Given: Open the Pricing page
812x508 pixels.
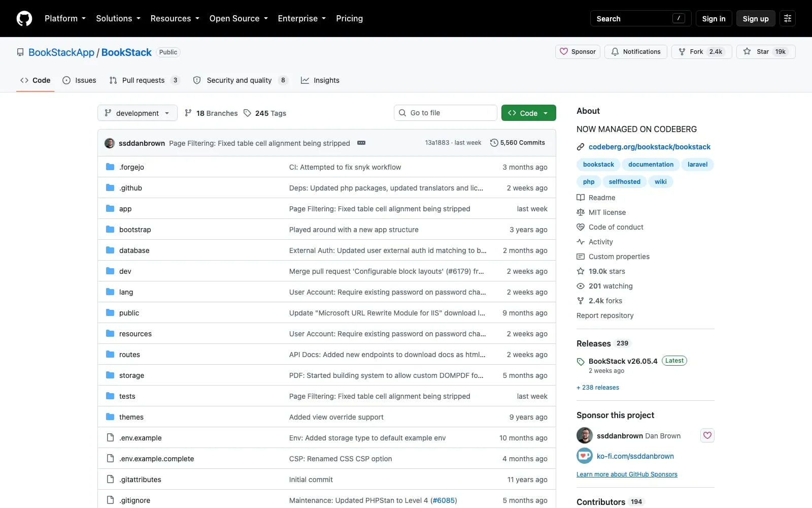Looking at the screenshot, I should 349,18.
